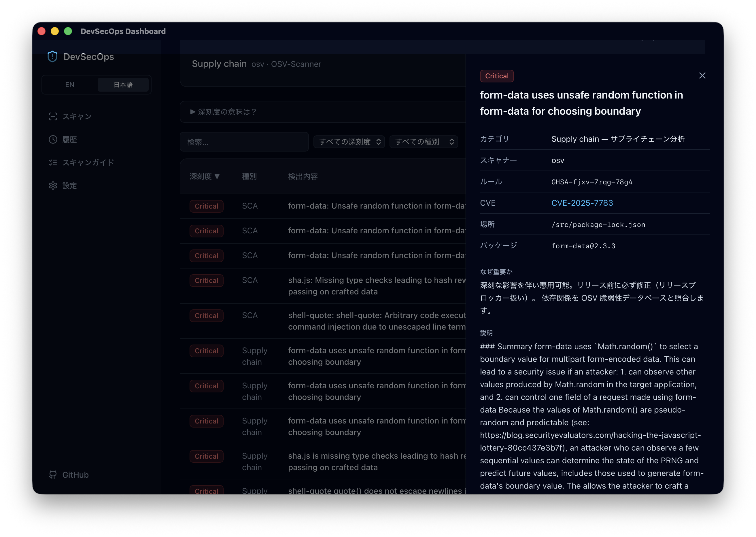This screenshot has width=756, height=537.
Task: Click the Critical badge in detail panel
Action: pos(497,76)
